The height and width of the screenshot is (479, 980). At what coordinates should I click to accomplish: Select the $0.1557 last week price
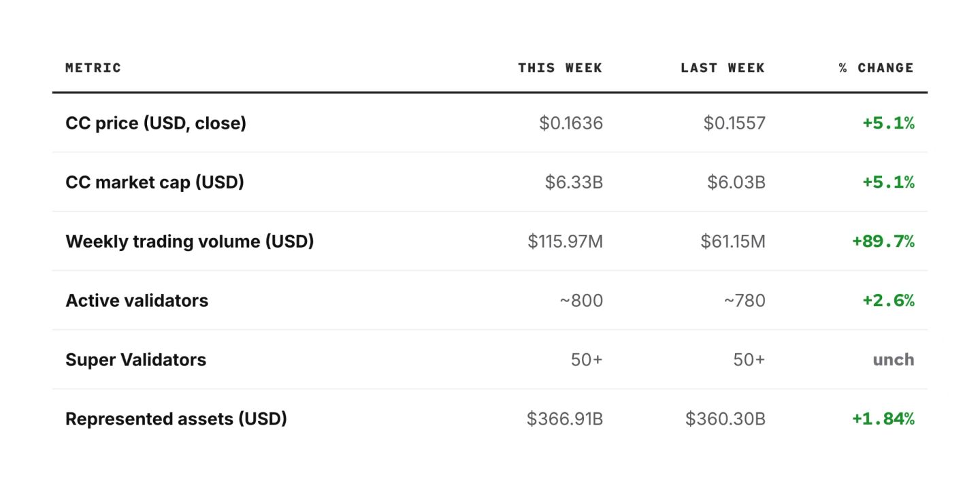(x=734, y=123)
